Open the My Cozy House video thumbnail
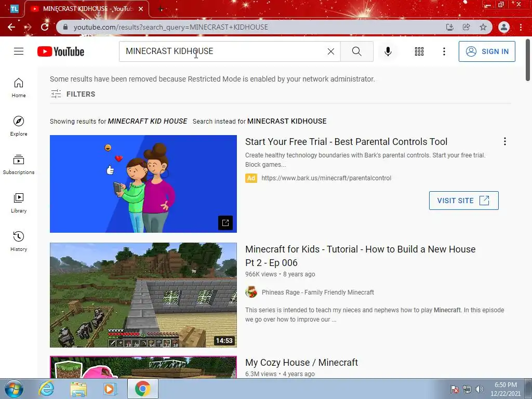This screenshot has height=399, width=532. pyautogui.click(x=143, y=367)
